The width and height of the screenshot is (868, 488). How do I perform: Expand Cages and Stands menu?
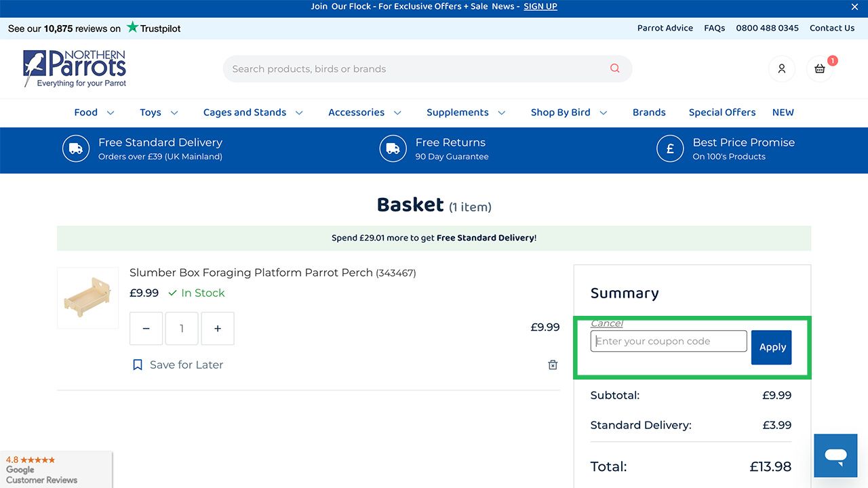point(253,113)
